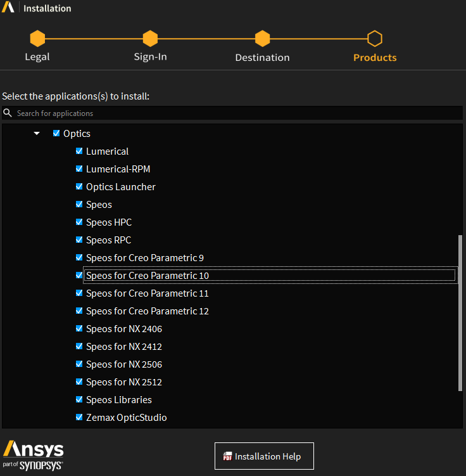The width and height of the screenshot is (466, 476).
Task: Select the Products step label
Action: [x=375, y=58]
